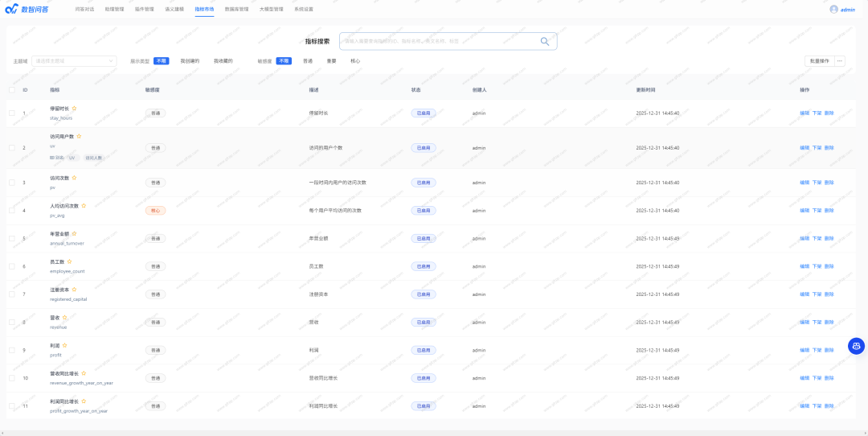
Task: Click the magnifier search icon
Action: 545,41
